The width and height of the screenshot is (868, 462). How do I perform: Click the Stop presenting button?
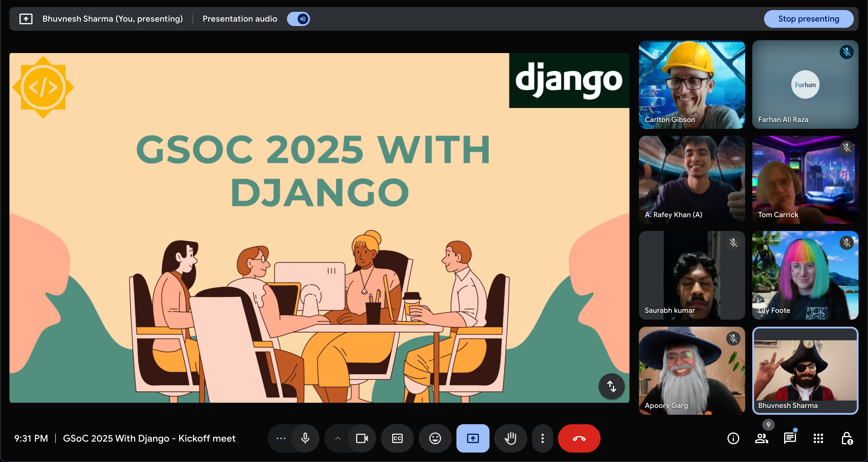click(x=808, y=19)
